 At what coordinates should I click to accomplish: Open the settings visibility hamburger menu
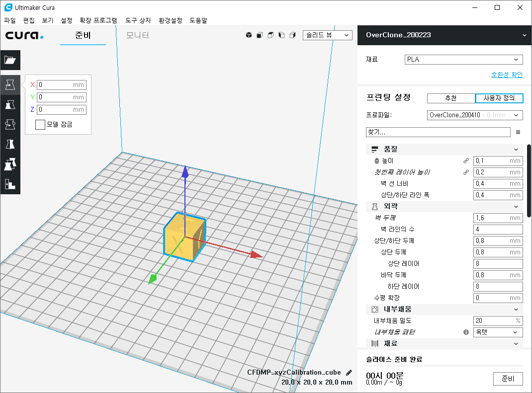[518, 132]
